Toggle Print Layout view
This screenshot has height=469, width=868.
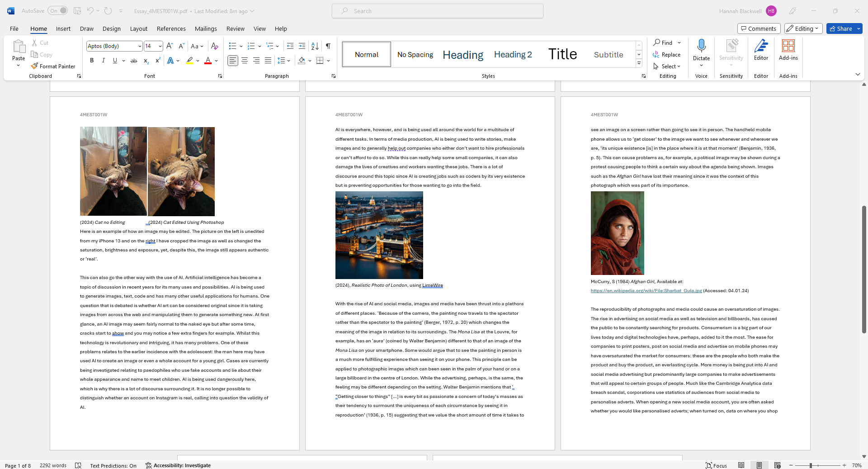coord(759,465)
